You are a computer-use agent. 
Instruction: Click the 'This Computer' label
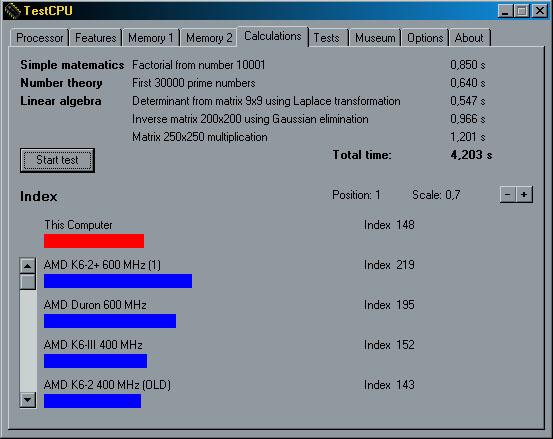tap(78, 225)
